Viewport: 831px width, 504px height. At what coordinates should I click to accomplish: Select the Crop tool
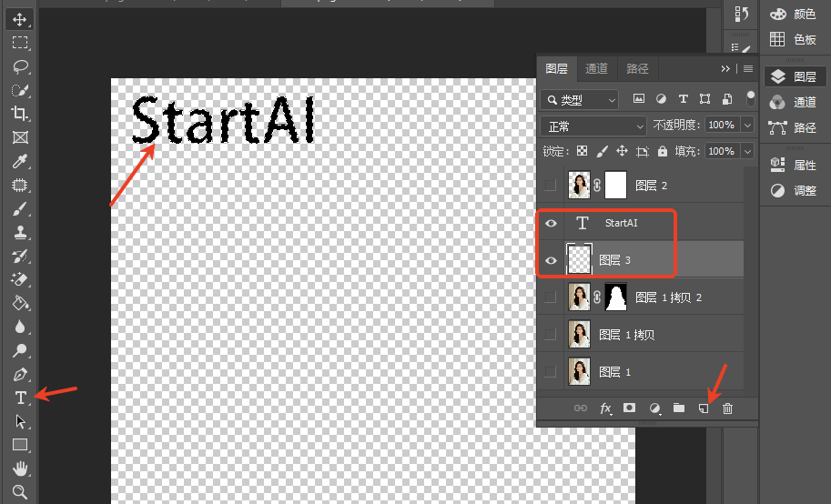pos(20,114)
